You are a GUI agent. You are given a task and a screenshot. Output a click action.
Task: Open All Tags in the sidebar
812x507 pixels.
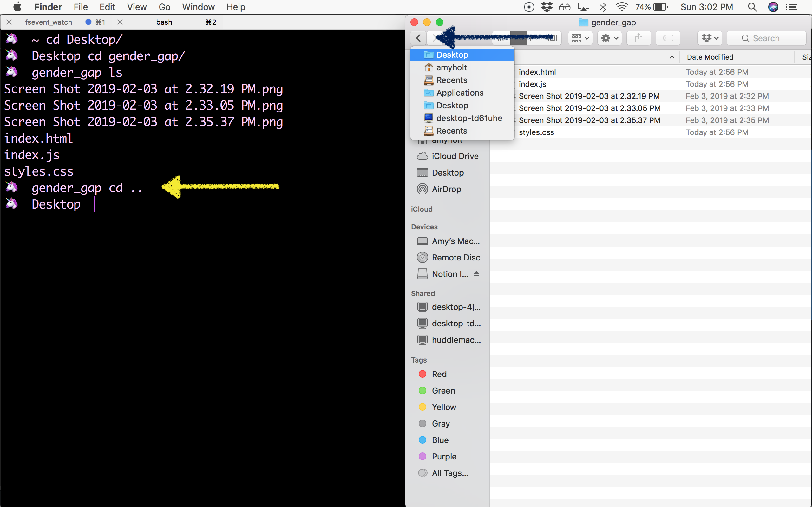[450, 473]
